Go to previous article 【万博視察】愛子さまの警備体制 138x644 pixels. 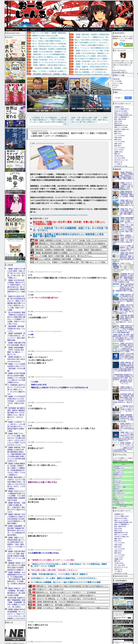coord(48,121)
